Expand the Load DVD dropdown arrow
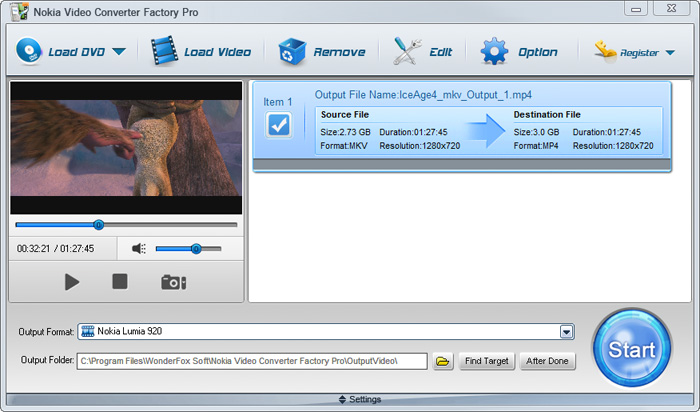The height and width of the screenshot is (412, 700). coord(119,52)
